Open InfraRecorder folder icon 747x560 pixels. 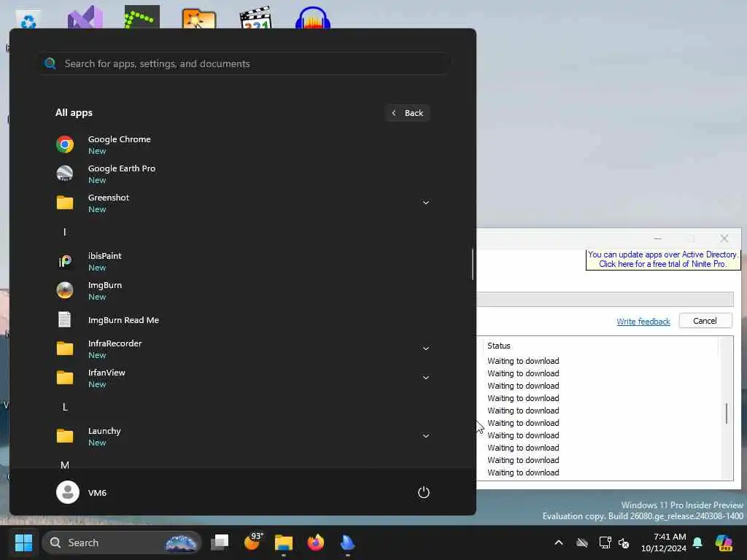[x=65, y=349]
